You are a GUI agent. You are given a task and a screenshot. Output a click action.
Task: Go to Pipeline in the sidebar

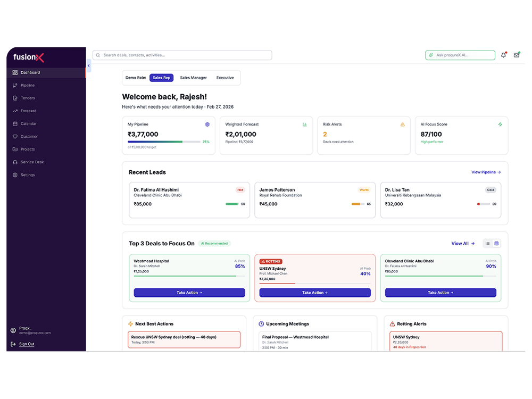pyautogui.click(x=46, y=86)
